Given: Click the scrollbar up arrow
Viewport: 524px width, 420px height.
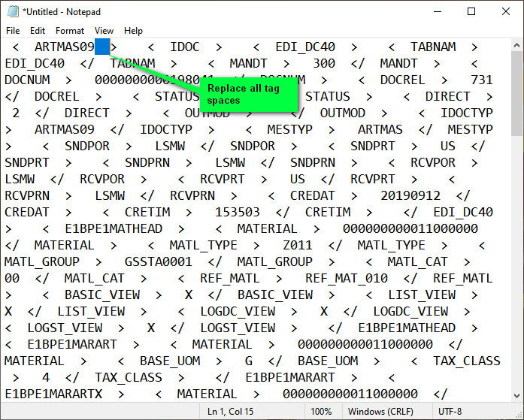Looking at the screenshot, I should (x=516, y=45).
